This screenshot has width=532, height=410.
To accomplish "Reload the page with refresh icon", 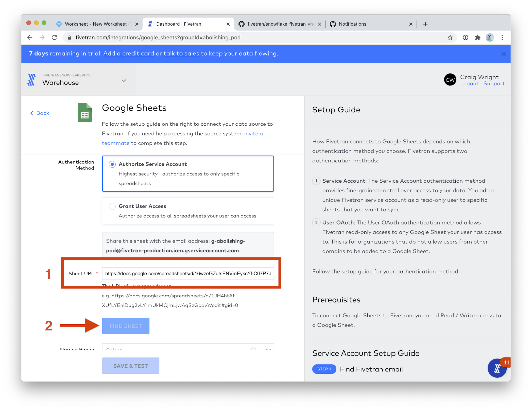I will click(55, 38).
